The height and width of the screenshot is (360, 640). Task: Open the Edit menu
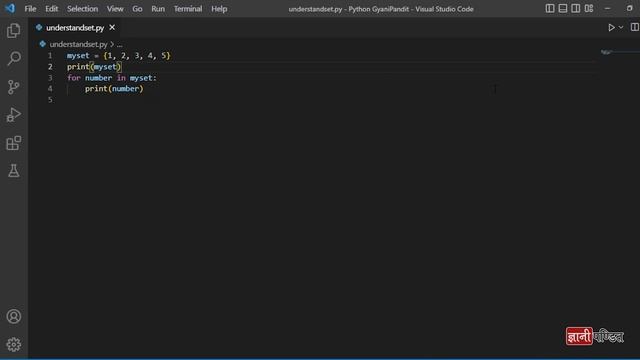[51, 9]
